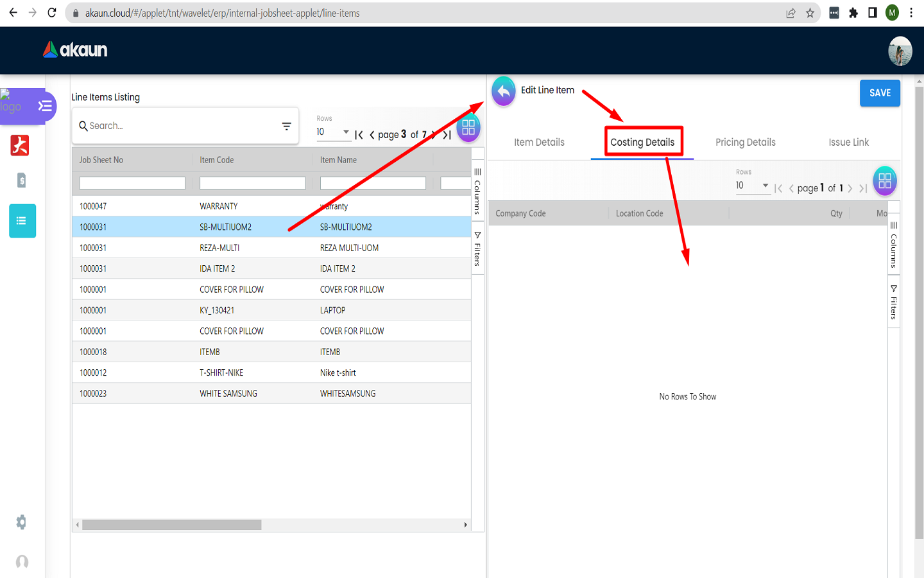924x578 pixels.
Task: Open the browser side panel icon
Action: click(873, 13)
